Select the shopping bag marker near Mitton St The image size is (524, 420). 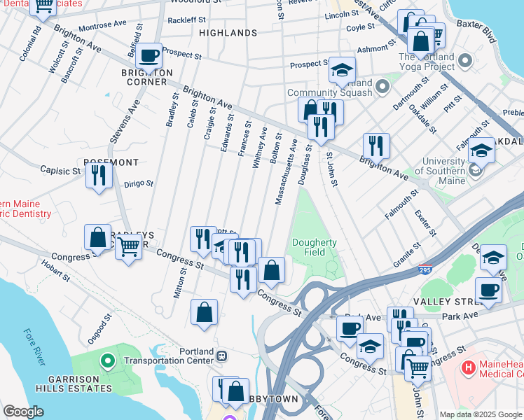point(204,313)
